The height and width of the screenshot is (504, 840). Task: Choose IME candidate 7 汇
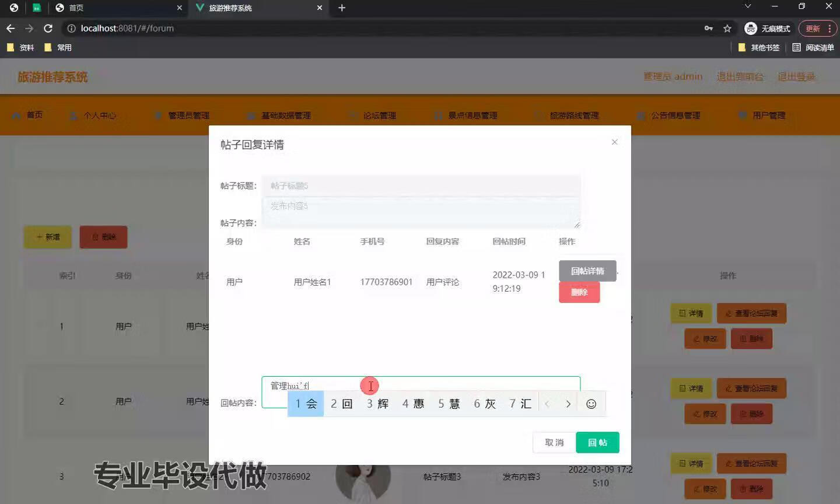tap(520, 404)
